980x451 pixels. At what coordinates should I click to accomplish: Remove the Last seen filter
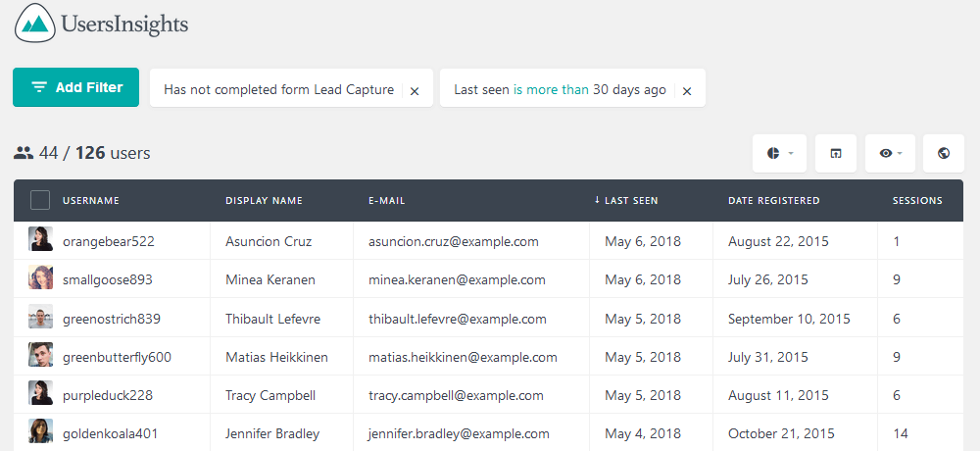click(x=687, y=91)
